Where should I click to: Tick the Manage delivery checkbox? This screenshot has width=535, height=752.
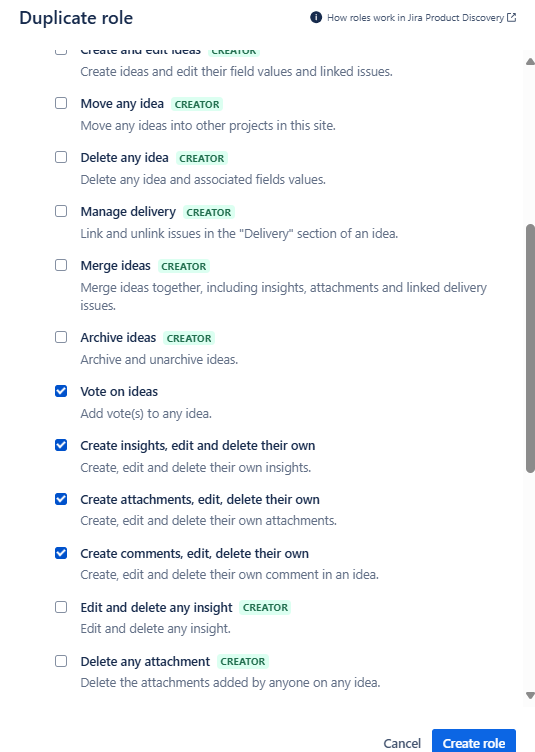coord(61,212)
